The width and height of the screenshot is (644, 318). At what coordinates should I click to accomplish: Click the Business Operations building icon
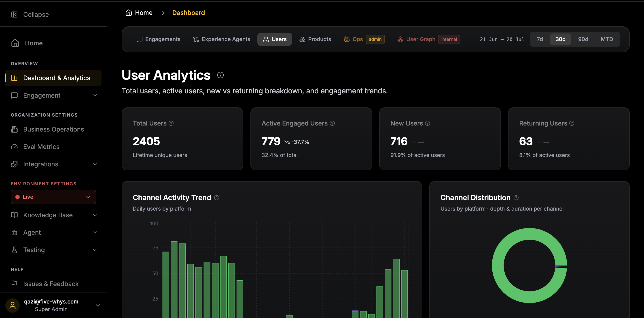click(x=14, y=129)
